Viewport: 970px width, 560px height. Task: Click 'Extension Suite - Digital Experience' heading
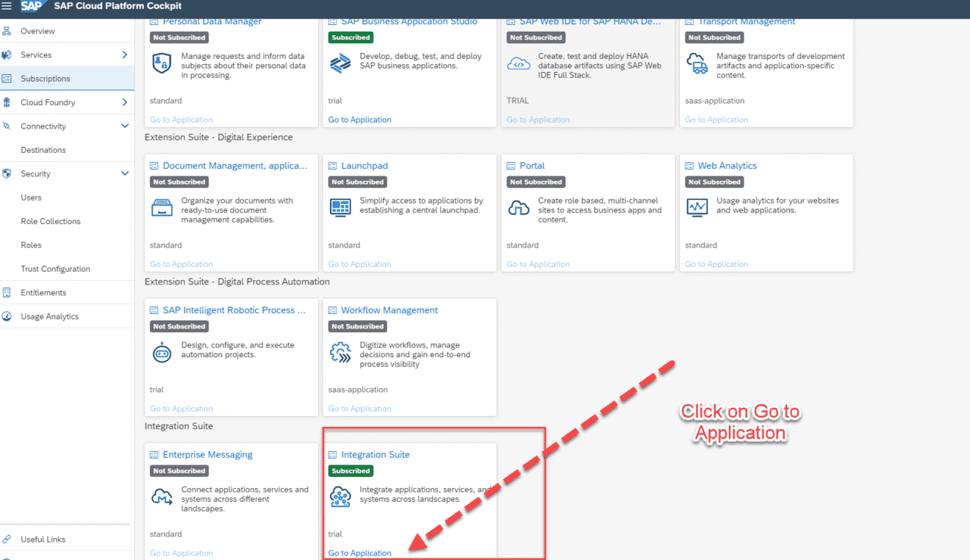[x=219, y=137]
